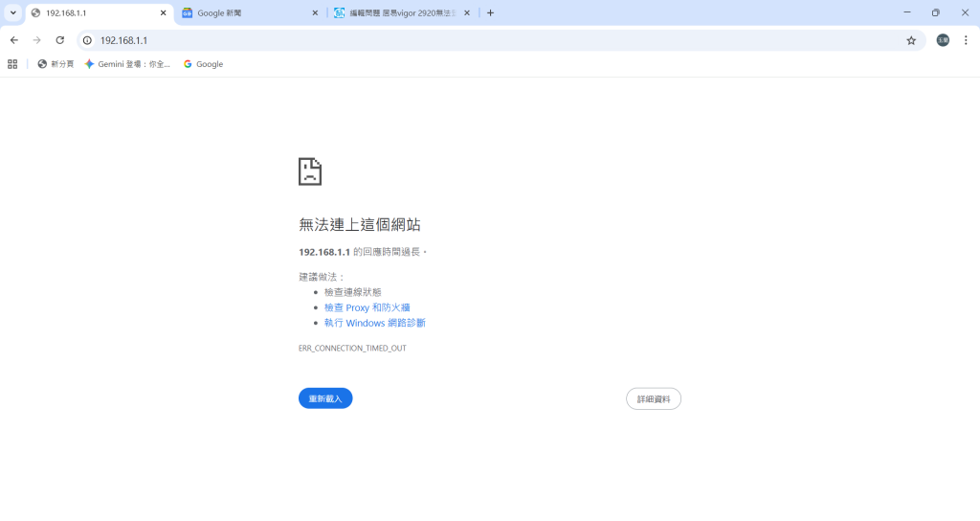Close the 192.168.1.1 tab

pos(163,13)
